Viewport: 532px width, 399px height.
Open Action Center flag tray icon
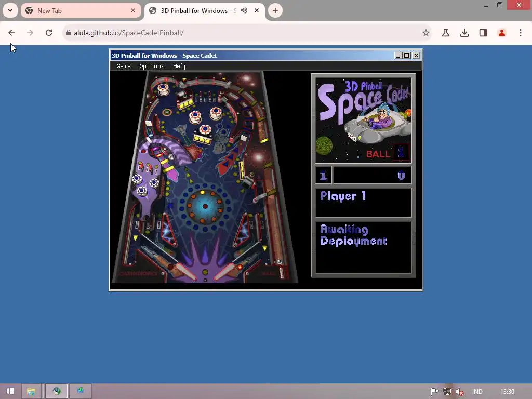(x=434, y=392)
